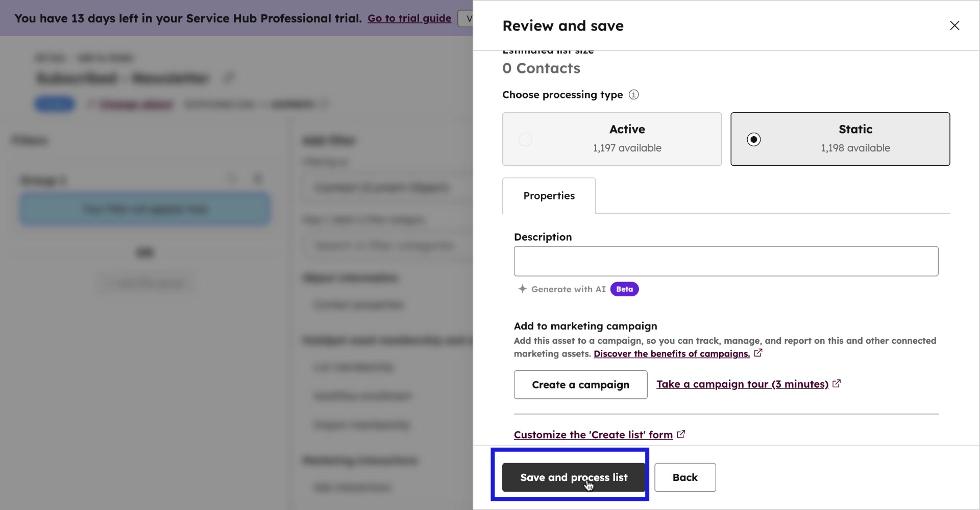
Task: Open the Go to trial guide link
Action: [409, 18]
